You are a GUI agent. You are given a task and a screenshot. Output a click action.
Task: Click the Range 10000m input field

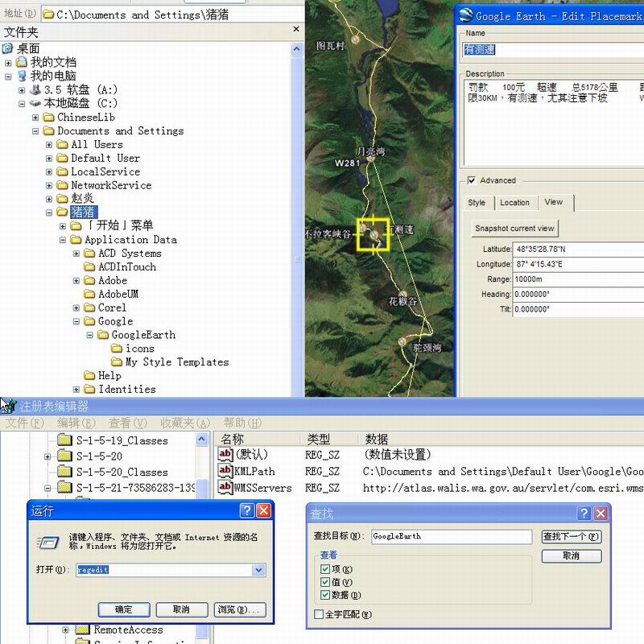coord(579,279)
